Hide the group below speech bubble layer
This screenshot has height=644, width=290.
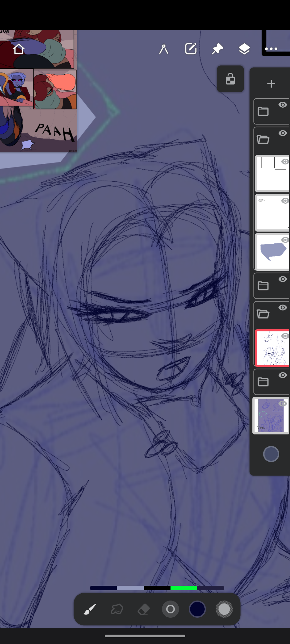pos(282,279)
